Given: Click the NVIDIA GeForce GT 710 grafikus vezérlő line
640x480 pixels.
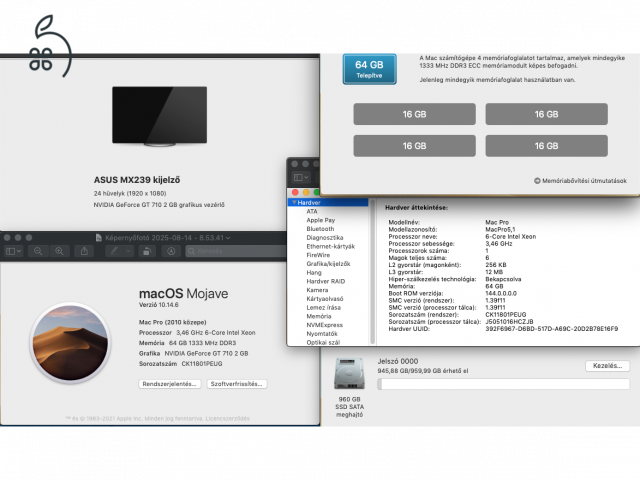Looking at the screenshot, I should coord(159,205).
